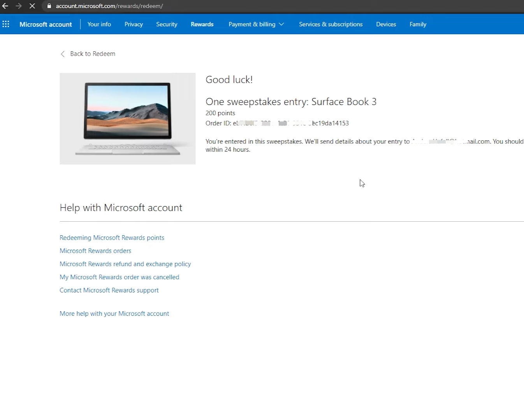Select the Rewards tab

[x=202, y=24]
